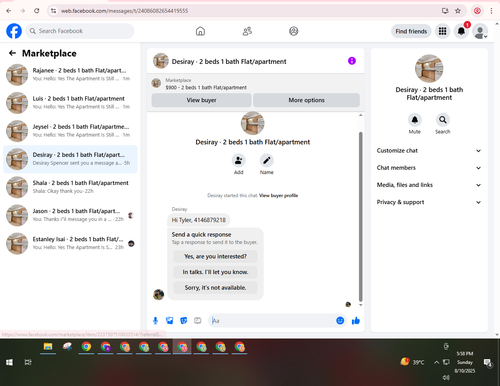
Task: Click the Find friends button
Action: [x=411, y=31]
